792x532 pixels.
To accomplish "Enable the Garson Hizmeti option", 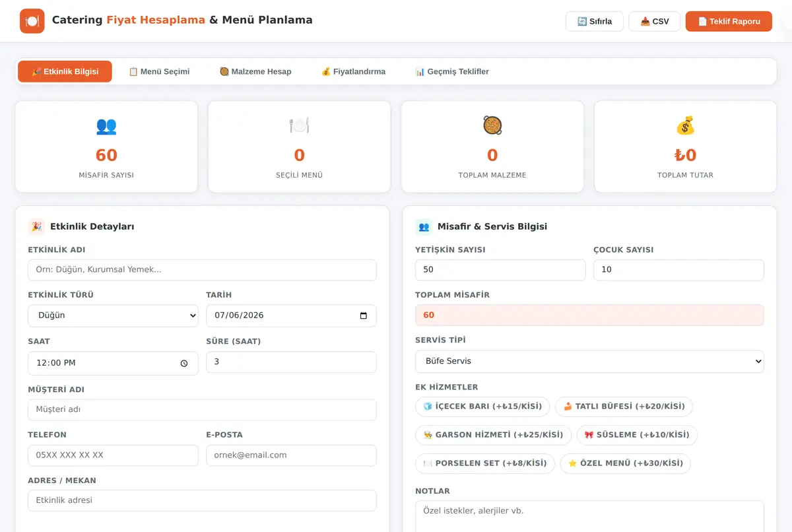I will [x=494, y=435].
